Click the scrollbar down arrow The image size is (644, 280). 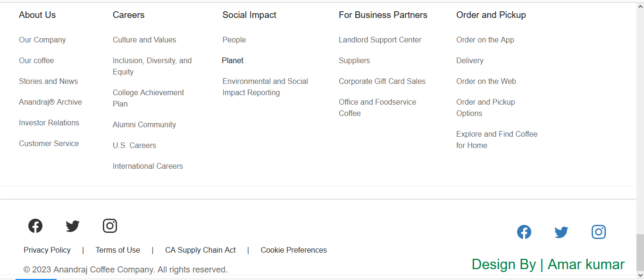tap(640, 275)
